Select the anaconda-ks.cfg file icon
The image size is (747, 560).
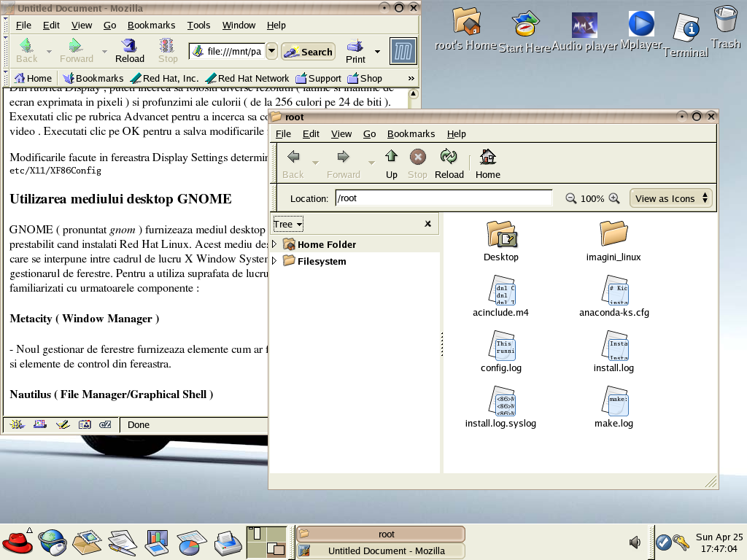coord(614,289)
